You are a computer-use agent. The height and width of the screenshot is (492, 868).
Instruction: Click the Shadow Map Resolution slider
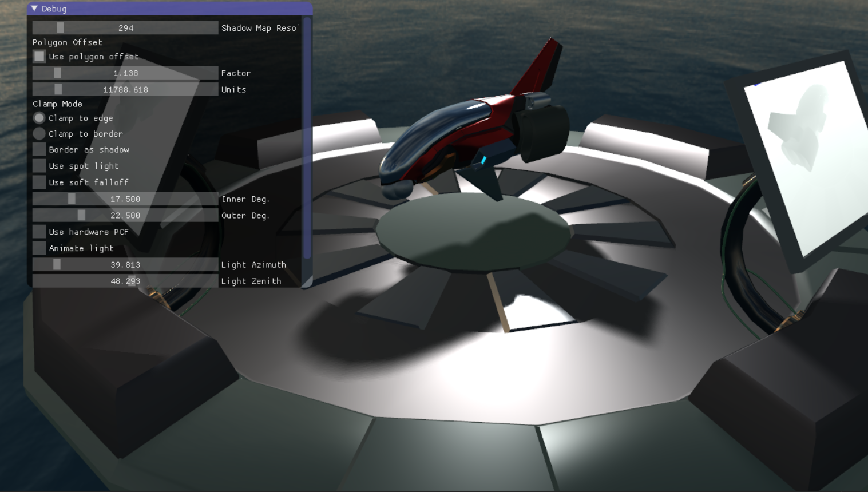coord(125,28)
